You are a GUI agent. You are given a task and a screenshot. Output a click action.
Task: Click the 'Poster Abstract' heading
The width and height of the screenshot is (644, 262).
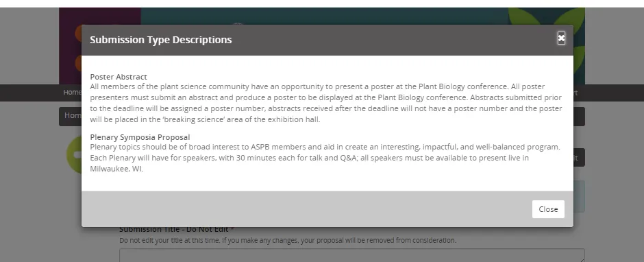click(x=119, y=77)
